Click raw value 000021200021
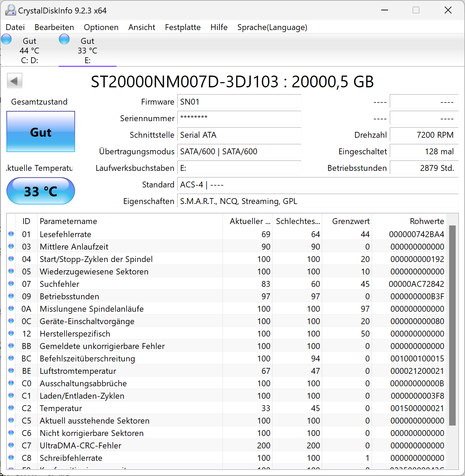This screenshot has height=476, width=465. [417, 371]
